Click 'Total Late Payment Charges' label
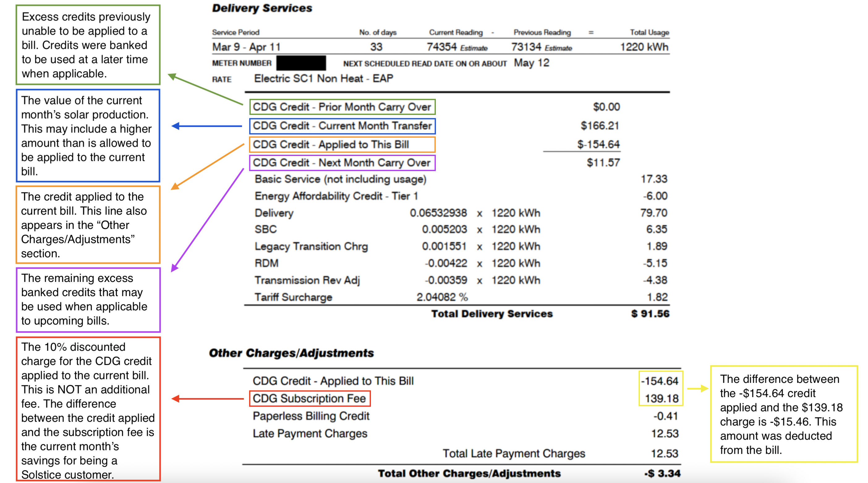 point(513,453)
